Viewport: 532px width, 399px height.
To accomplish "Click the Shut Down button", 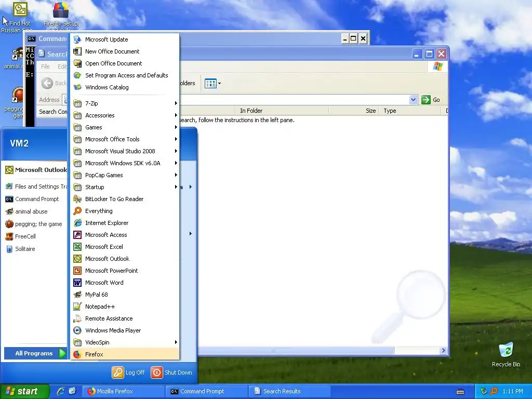I will [171, 372].
